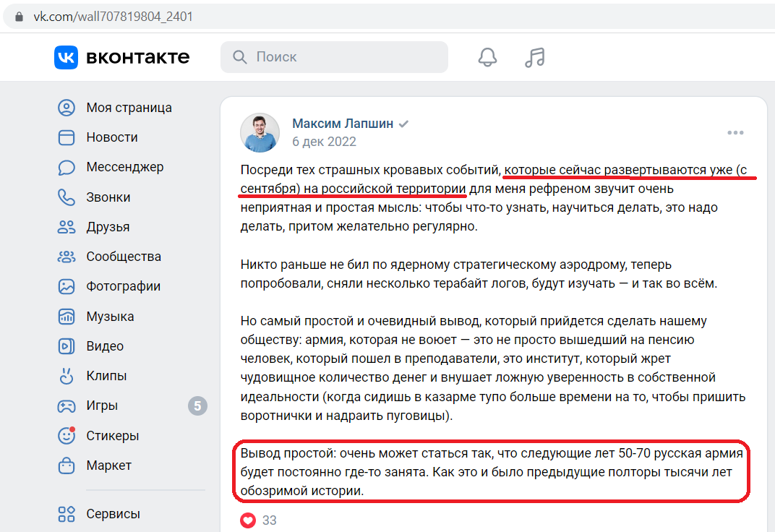This screenshot has height=532, width=775.
Task: Click the gamepad icon for Игры
Action: [67, 406]
